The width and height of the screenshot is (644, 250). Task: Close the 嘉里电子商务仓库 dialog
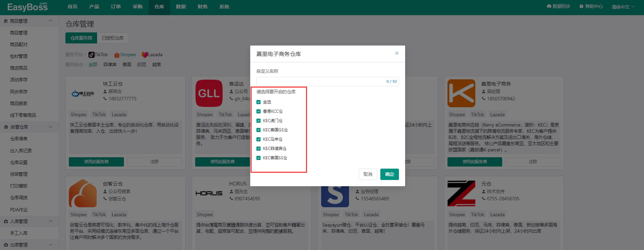coord(397,53)
